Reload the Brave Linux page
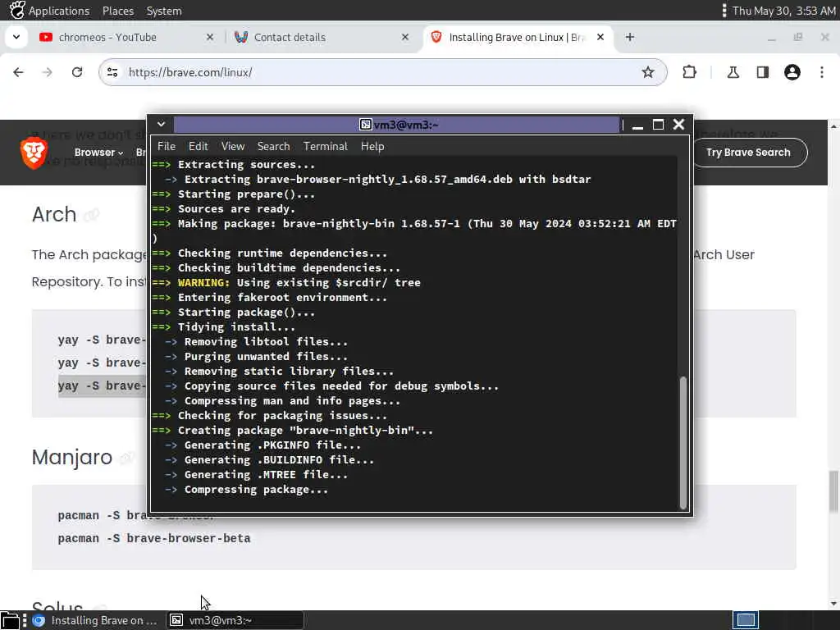This screenshot has width=840, height=630. (77, 72)
